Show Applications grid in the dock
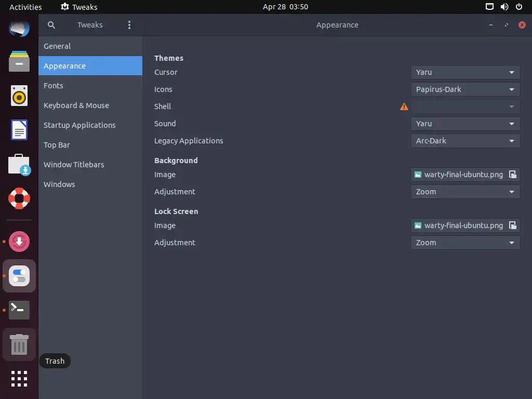 pyautogui.click(x=19, y=379)
